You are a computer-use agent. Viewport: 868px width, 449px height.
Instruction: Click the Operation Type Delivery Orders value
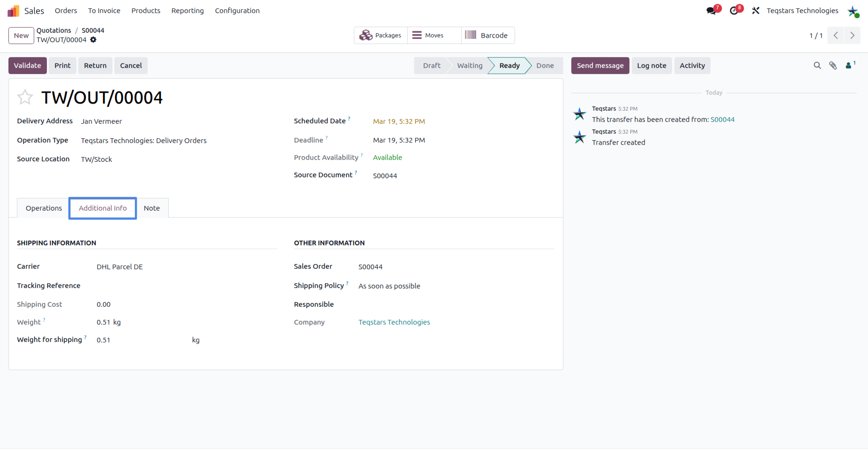coord(143,141)
